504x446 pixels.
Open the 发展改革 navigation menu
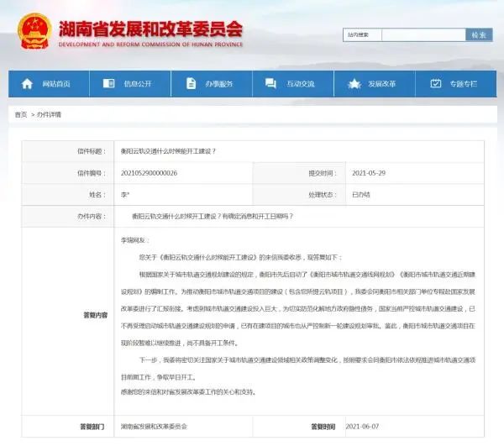[x=382, y=84]
